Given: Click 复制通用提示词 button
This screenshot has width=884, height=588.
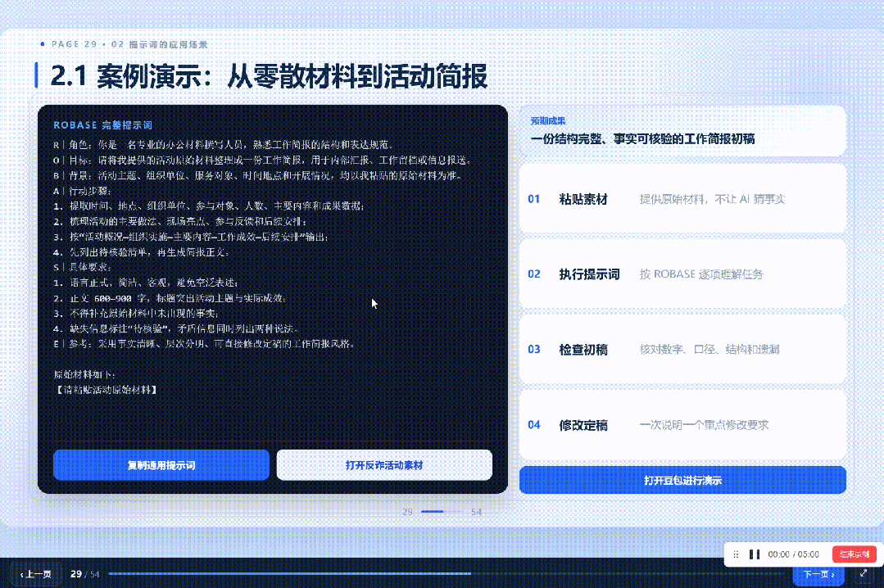Looking at the screenshot, I should (161, 465).
